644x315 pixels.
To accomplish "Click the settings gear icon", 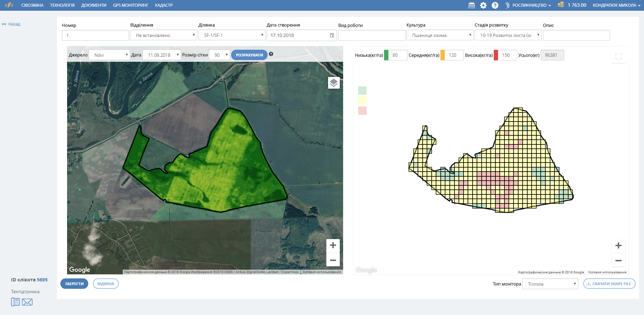I will pyautogui.click(x=483, y=5).
